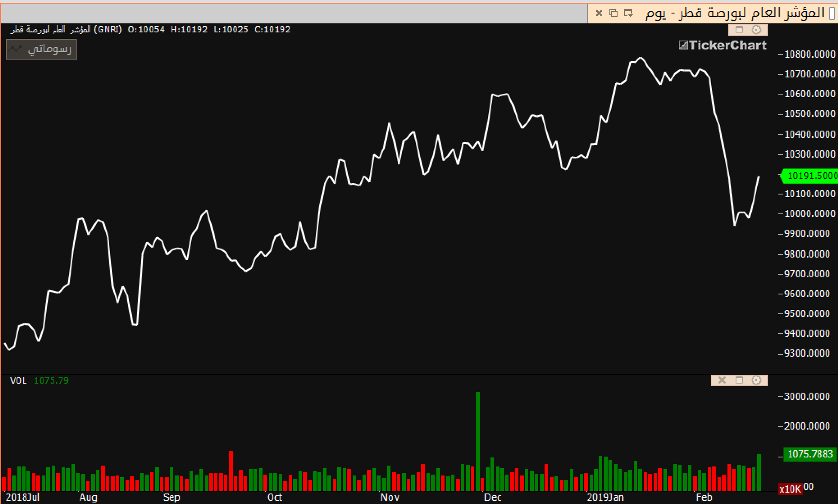This screenshot has width=838, height=504.
Task: Click the 2019Jan date axis label
Action: tap(605, 497)
